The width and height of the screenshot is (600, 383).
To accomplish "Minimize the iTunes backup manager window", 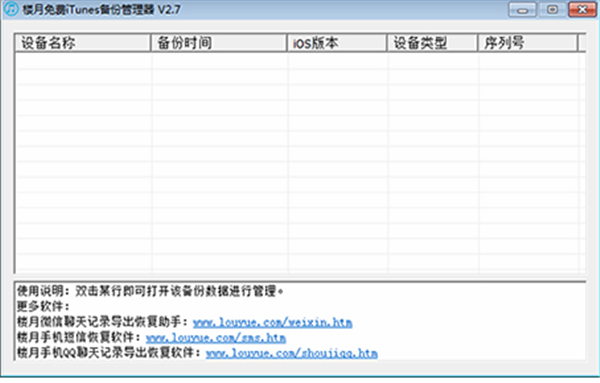I will [x=522, y=10].
